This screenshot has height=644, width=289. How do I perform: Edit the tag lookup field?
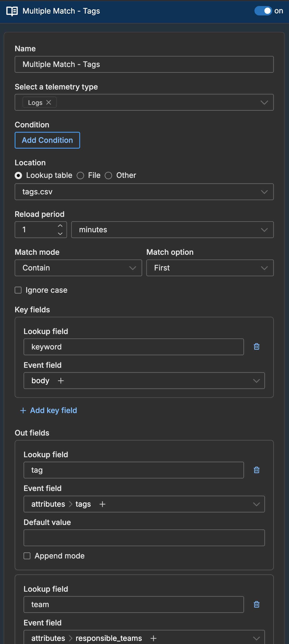pos(134,470)
